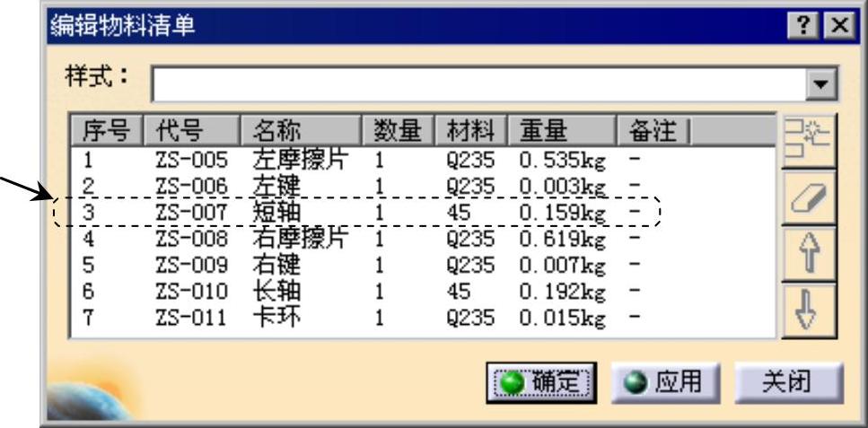
Task: Click the weight value 0.015kg
Action: click(563, 319)
